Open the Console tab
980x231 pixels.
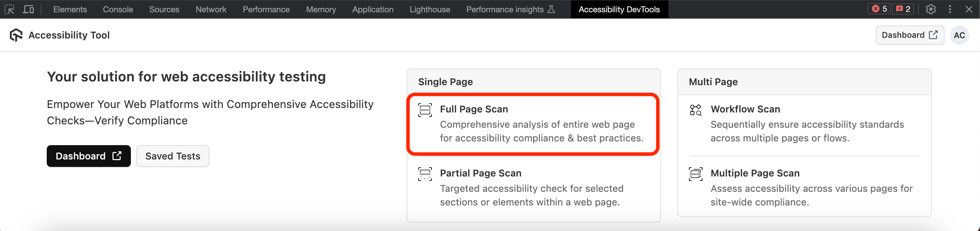pos(118,9)
